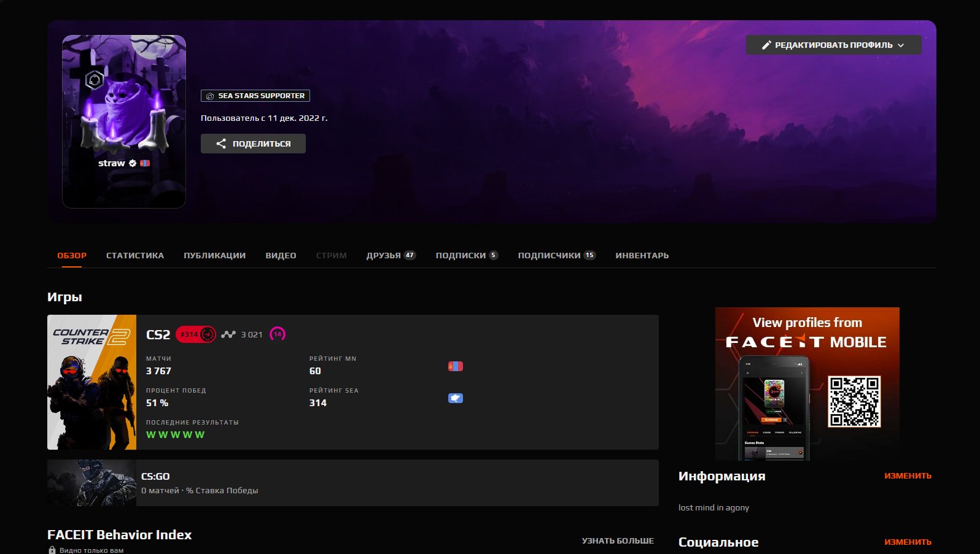Click the blue SEA region map icon
Screen dimensions: 980x554
455,398
